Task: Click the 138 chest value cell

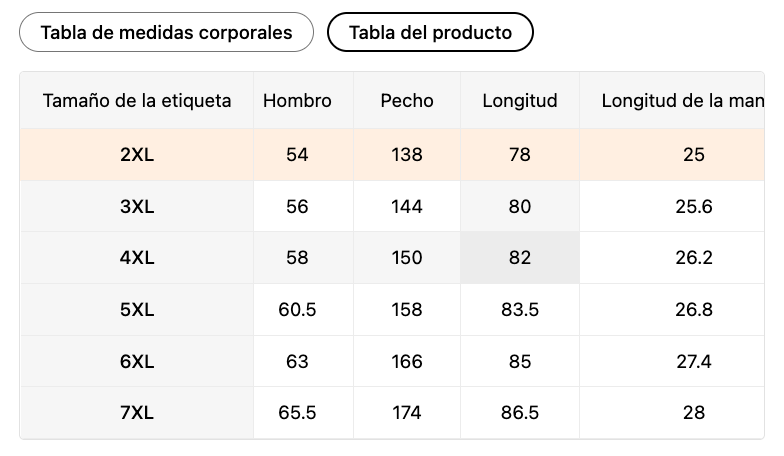Action: [407, 155]
